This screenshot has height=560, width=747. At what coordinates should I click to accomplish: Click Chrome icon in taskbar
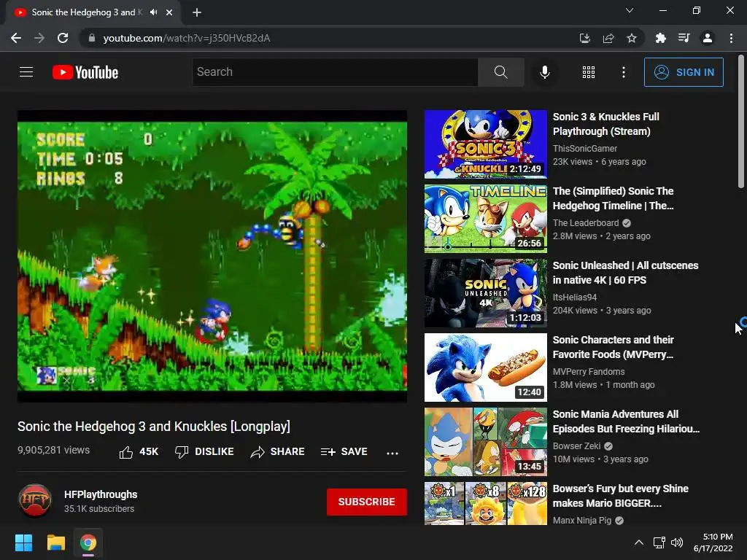(x=88, y=542)
